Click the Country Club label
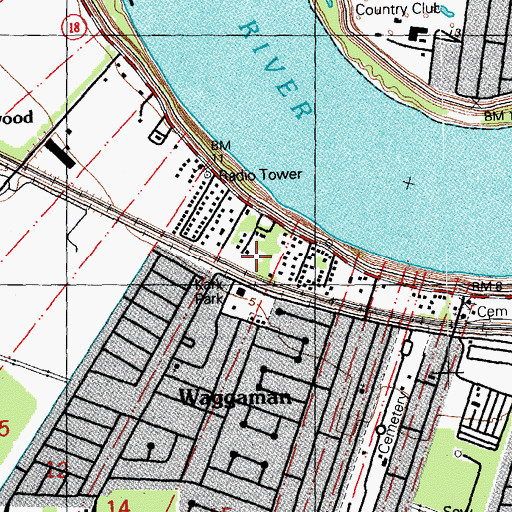 click(397, 9)
